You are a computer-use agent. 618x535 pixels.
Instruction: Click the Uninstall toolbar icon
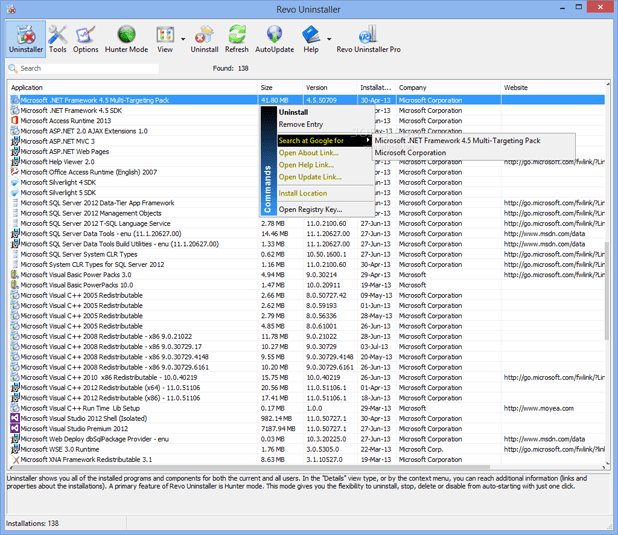pos(204,39)
